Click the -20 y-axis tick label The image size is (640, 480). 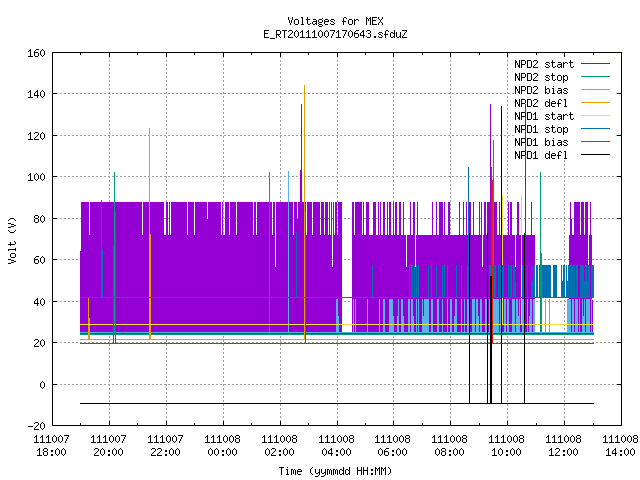click(x=36, y=426)
